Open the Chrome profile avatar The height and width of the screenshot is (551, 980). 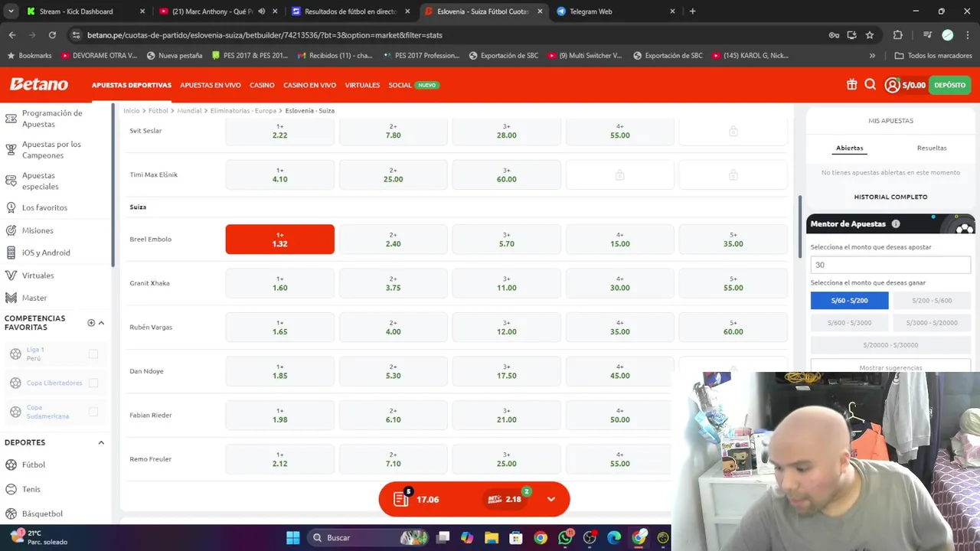click(x=947, y=34)
